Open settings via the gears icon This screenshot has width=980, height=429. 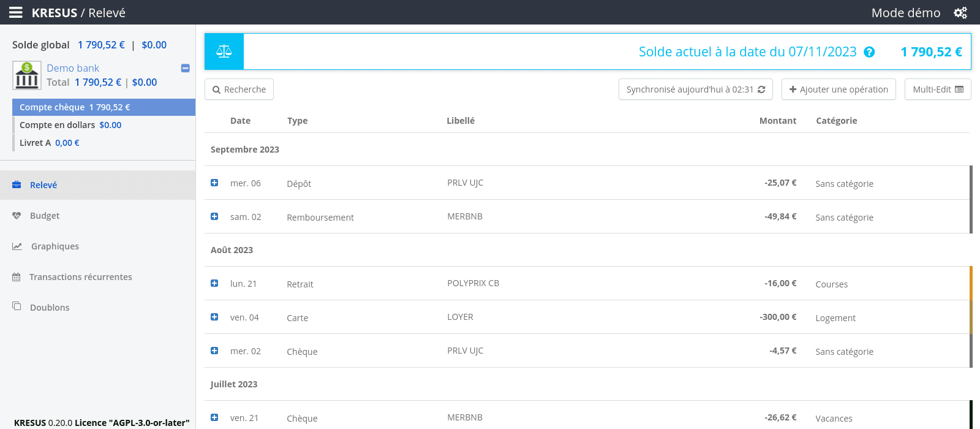coord(960,12)
